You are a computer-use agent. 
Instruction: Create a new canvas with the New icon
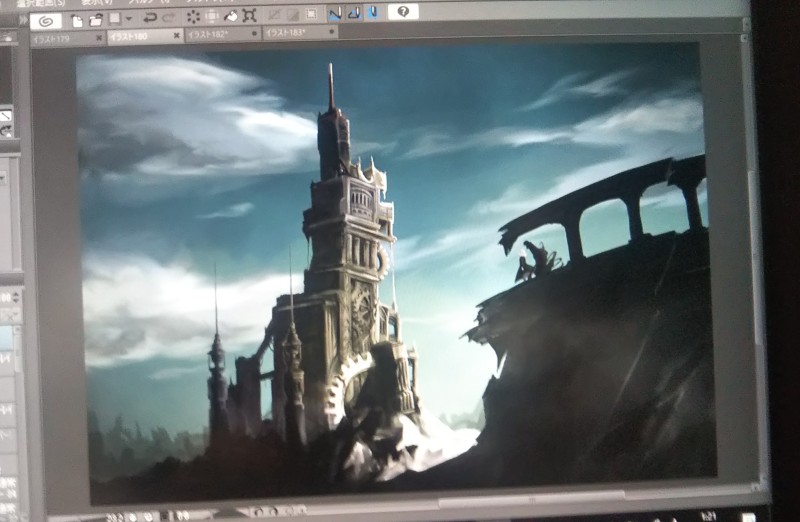click(x=77, y=20)
